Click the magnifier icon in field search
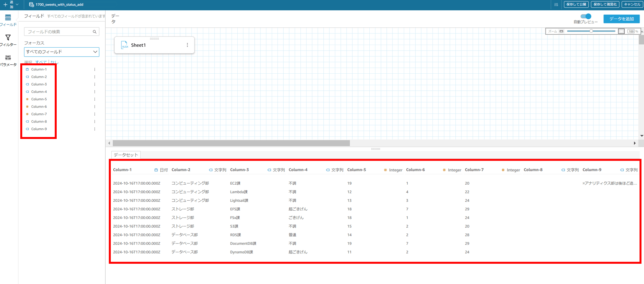The height and width of the screenshot is (284, 644). [95, 32]
